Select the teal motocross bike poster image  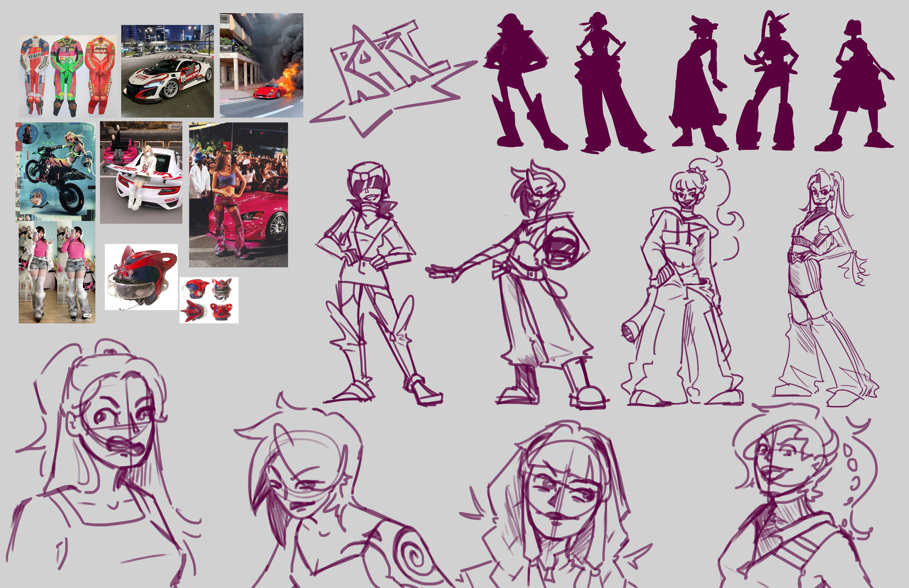coord(55,172)
